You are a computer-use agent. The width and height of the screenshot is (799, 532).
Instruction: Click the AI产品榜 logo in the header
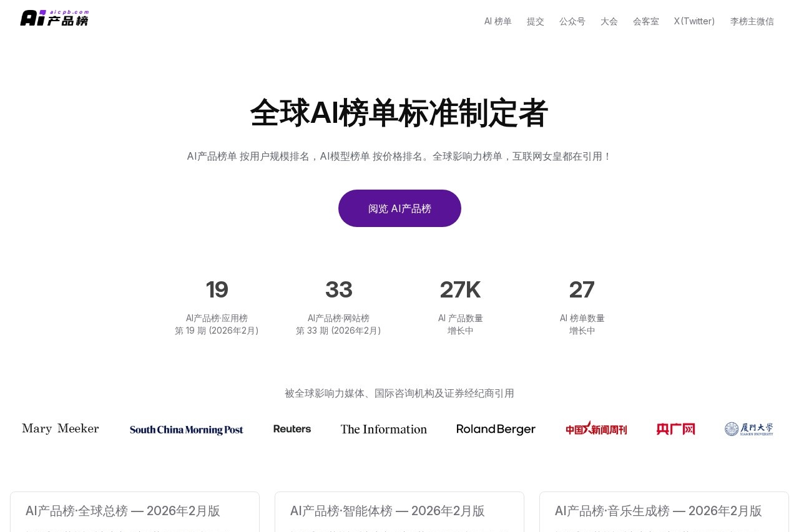[x=54, y=17]
